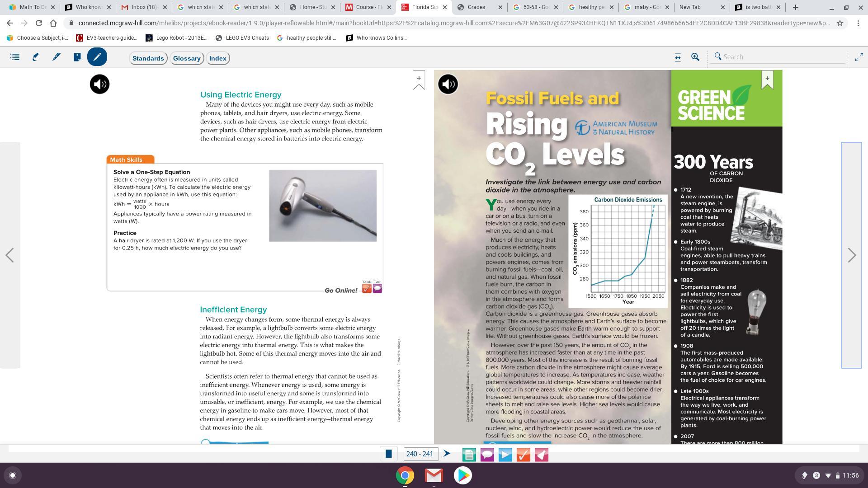Switch to the Grades browser tab
868x488 pixels.
(x=476, y=7)
